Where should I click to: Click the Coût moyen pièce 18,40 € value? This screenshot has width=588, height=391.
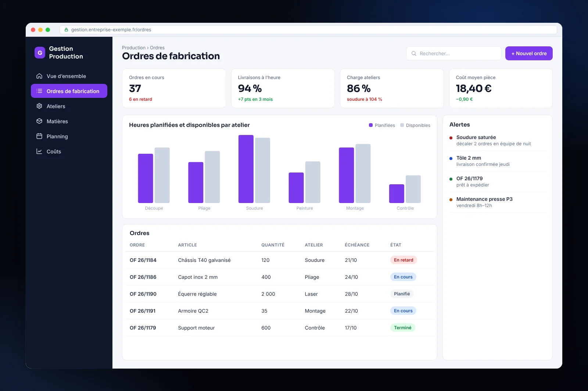pyautogui.click(x=474, y=89)
